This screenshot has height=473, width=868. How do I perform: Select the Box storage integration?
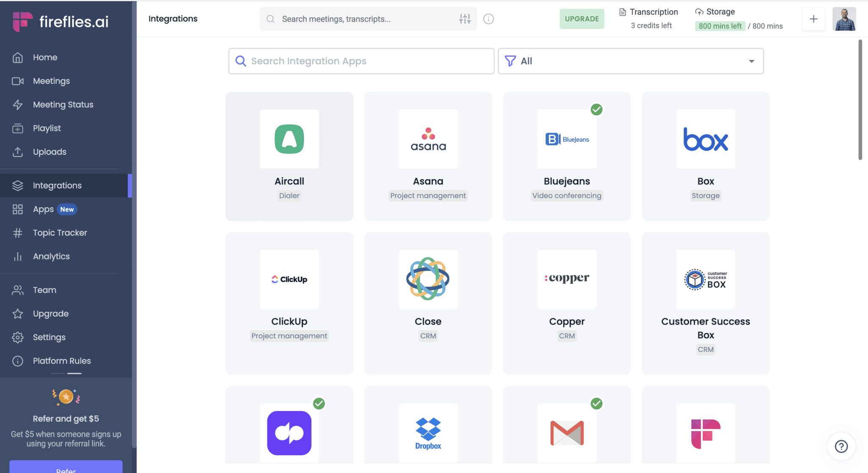coord(706,156)
